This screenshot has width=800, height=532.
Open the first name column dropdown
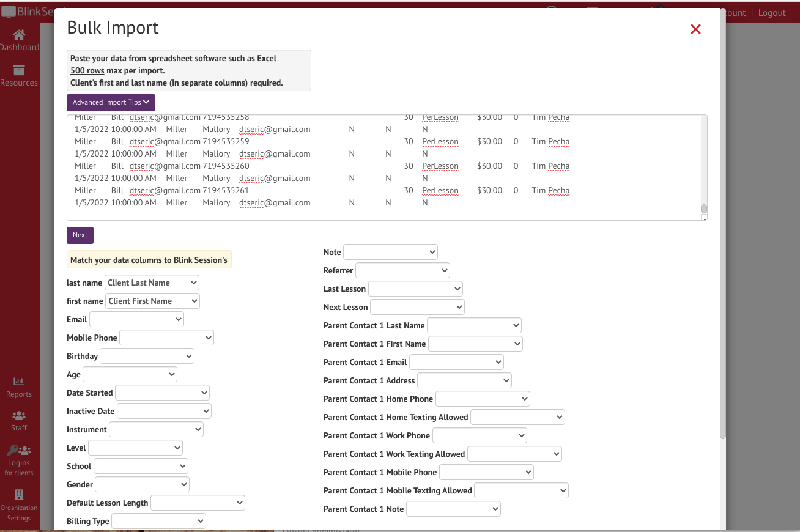152,301
